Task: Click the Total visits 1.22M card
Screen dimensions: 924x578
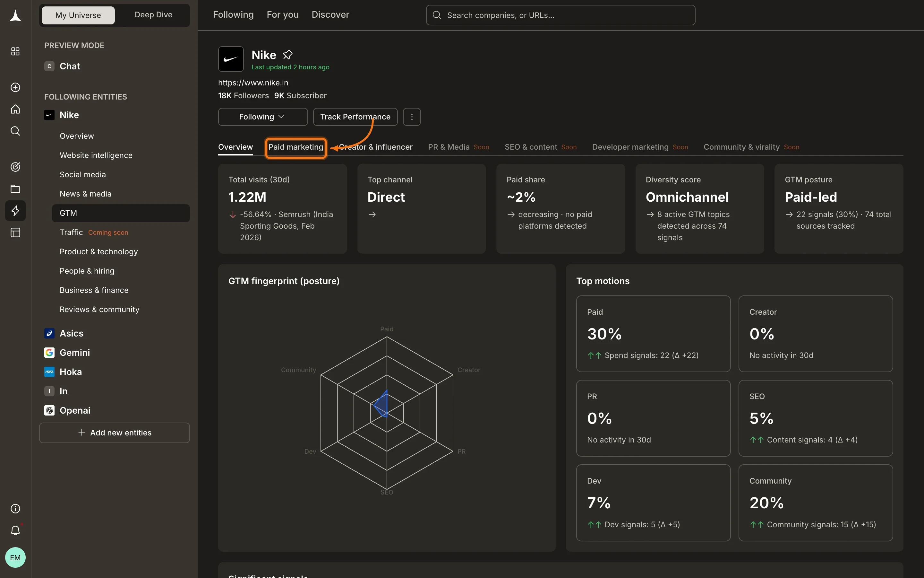Action: point(283,209)
